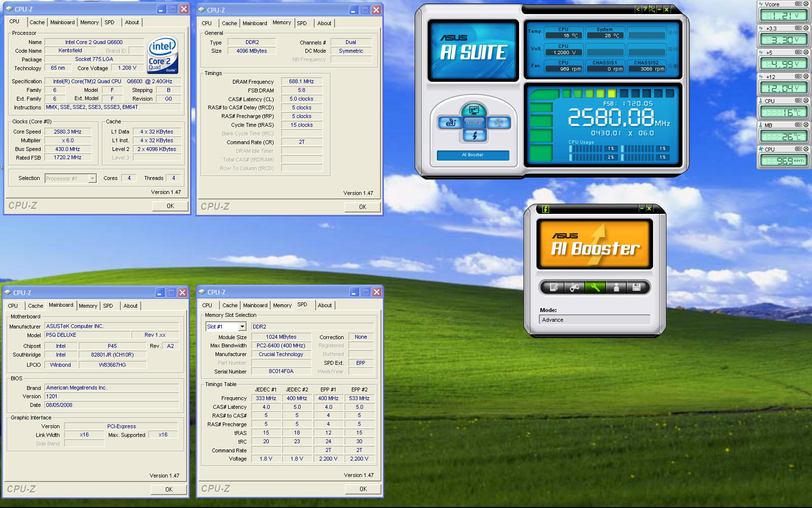The width and height of the screenshot is (812, 508).
Task: Click the Intel Core 2 Quad logo
Action: click(163, 55)
